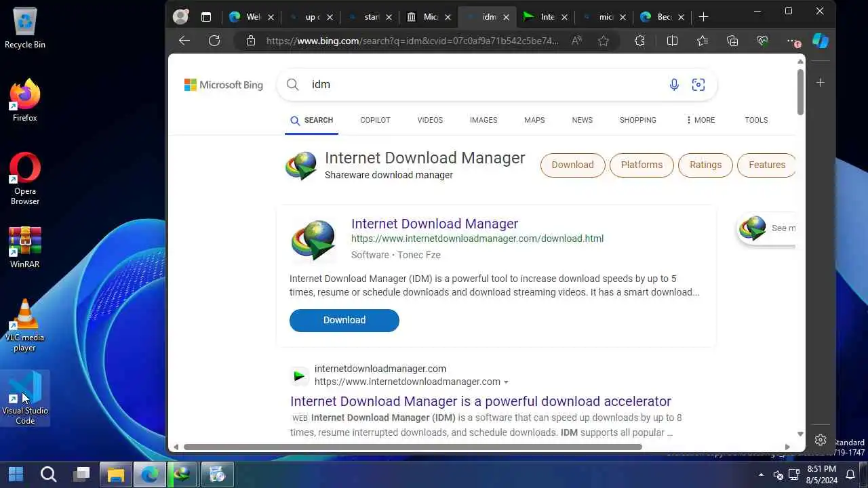
Task: Open Visual Studio Code desktop shortcut
Action: point(25,399)
